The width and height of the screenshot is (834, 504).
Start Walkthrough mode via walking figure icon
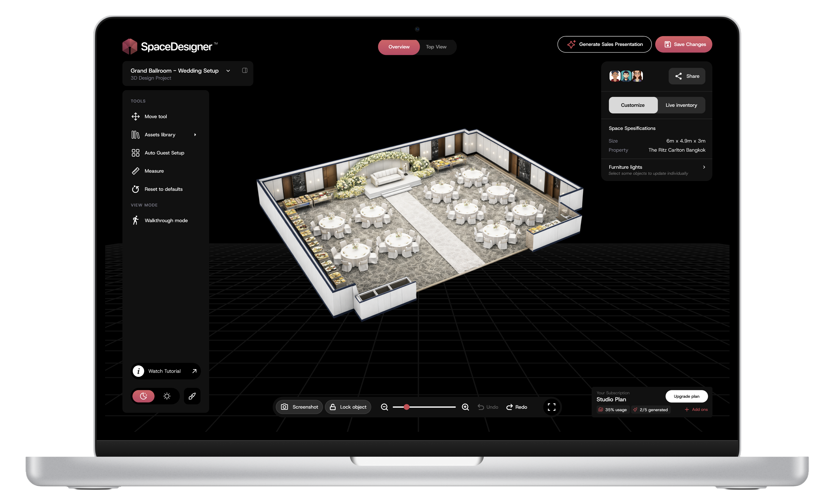[135, 220]
